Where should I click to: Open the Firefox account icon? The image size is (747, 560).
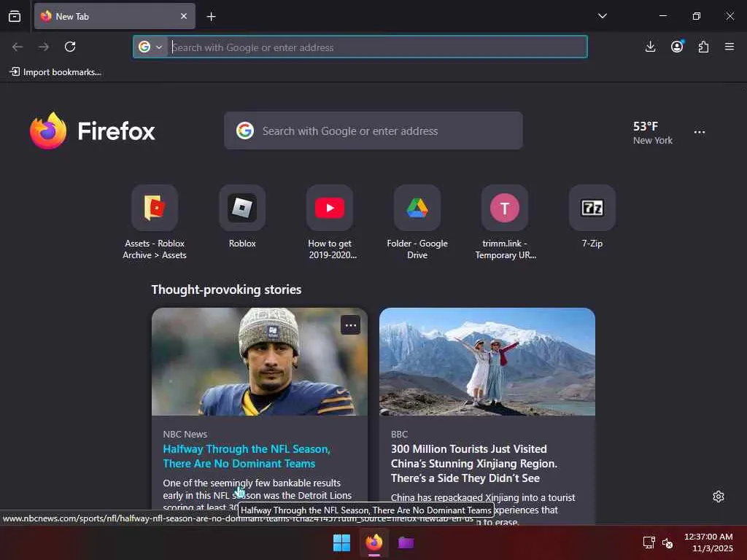tap(677, 47)
